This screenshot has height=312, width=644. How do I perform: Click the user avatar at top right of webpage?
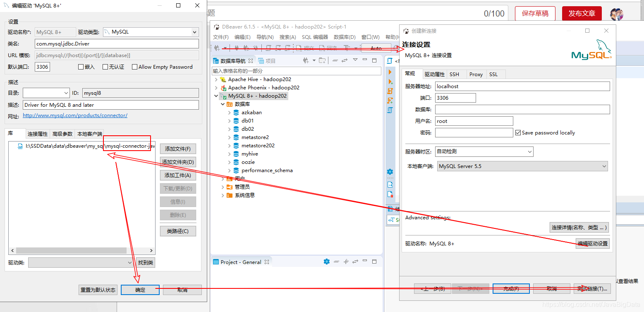(x=617, y=14)
